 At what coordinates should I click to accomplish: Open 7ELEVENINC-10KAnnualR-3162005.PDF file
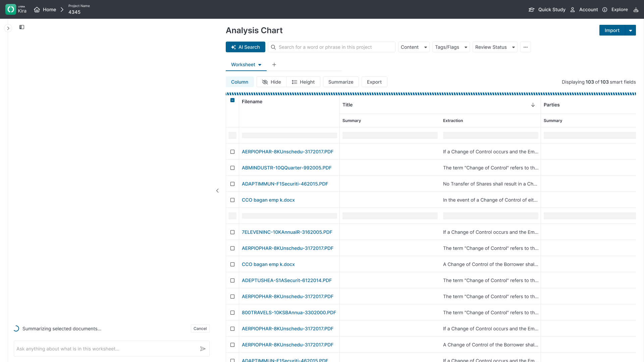pos(287,232)
